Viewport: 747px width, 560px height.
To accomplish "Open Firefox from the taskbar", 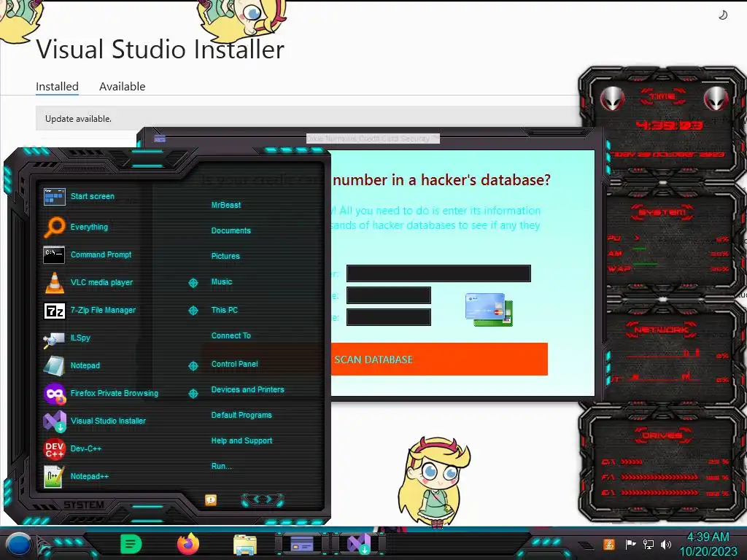I will point(188,544).
